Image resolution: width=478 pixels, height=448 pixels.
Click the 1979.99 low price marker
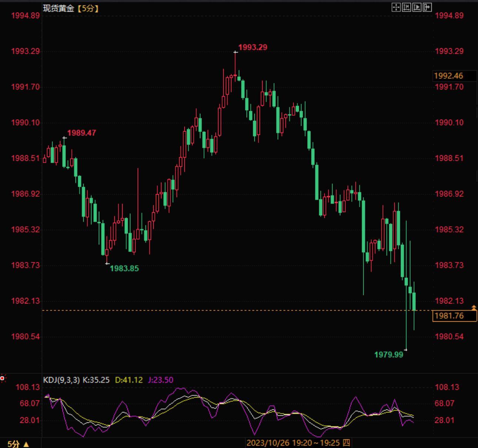(x=388, y=355)
